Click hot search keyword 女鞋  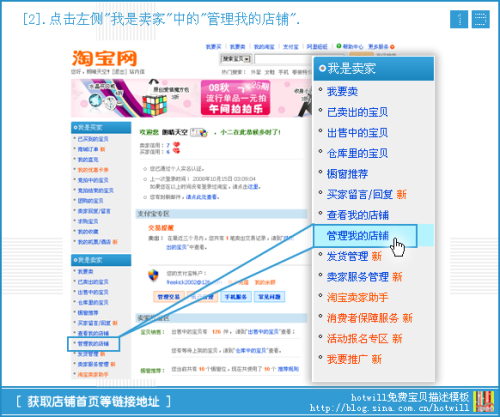[x=270, y=72]
